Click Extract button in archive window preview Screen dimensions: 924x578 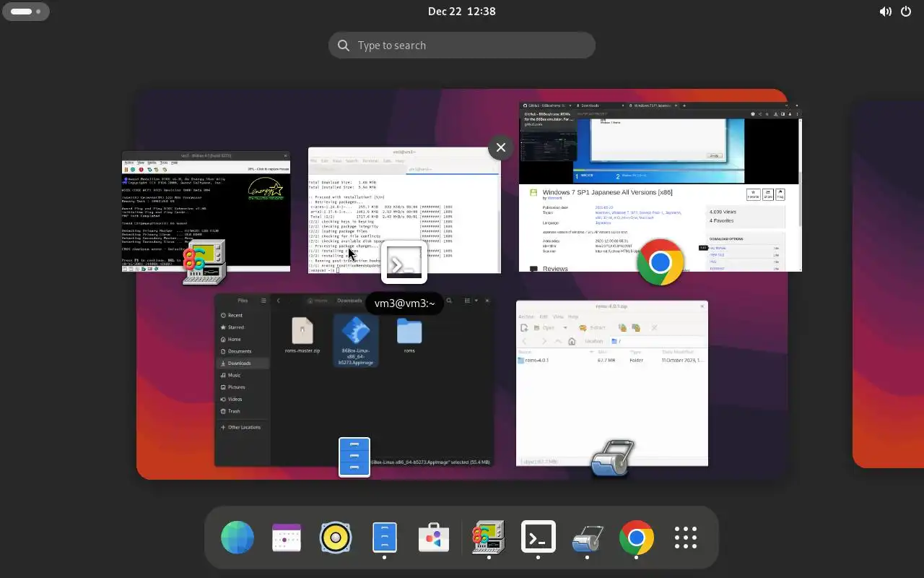tap(593, 327)
